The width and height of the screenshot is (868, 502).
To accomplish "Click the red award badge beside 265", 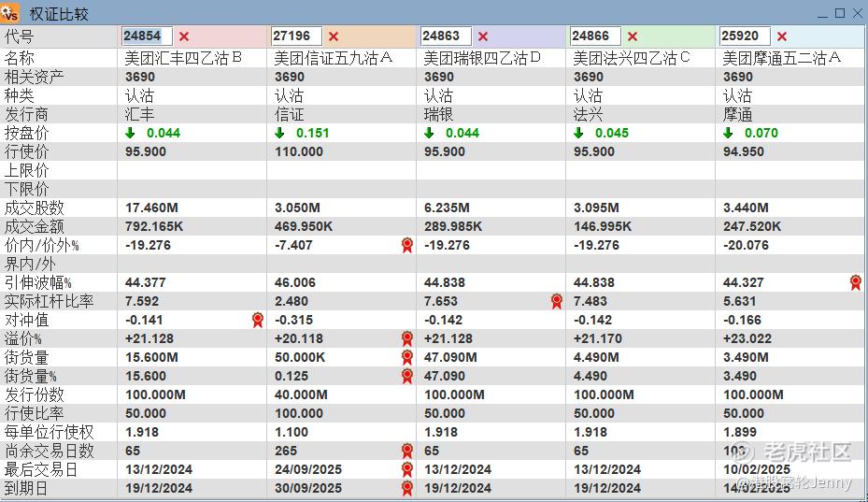I will 407,451.
